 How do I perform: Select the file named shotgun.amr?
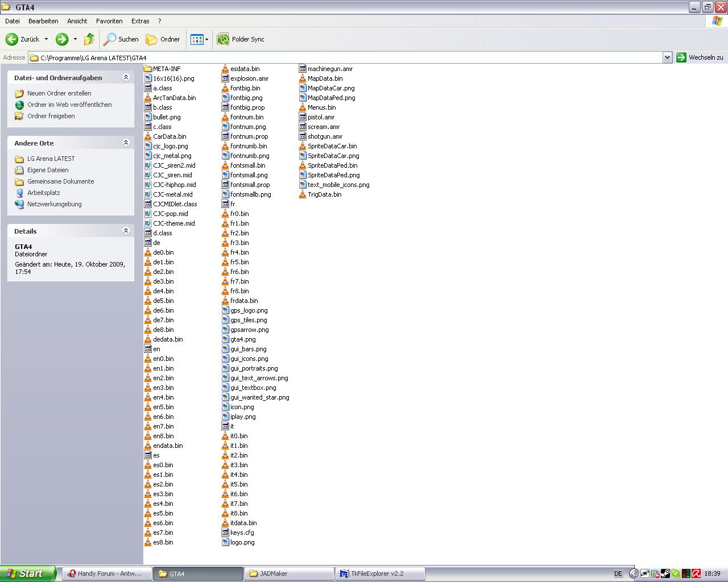(325, 136)
